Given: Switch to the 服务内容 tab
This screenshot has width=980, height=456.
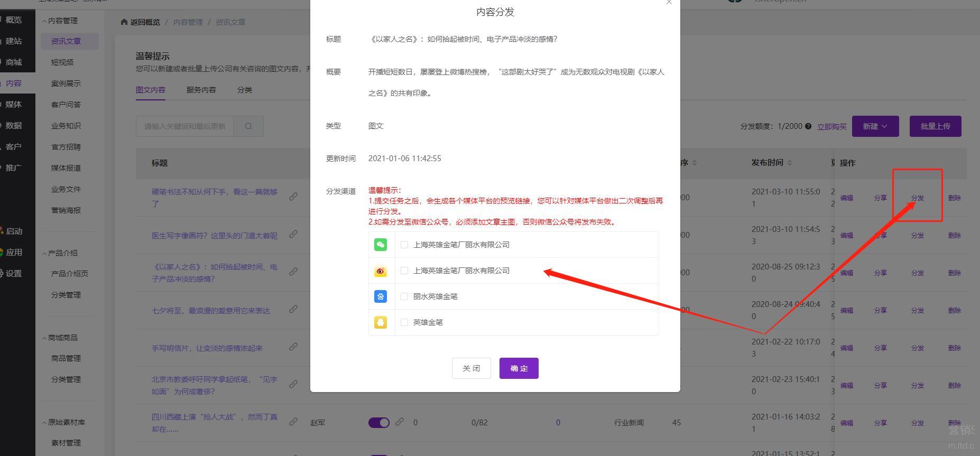Looking at the screenshot, I should [x=201, y=90].
